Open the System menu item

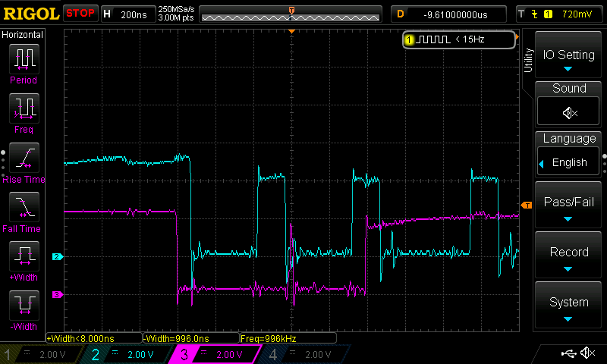(569, 306)
